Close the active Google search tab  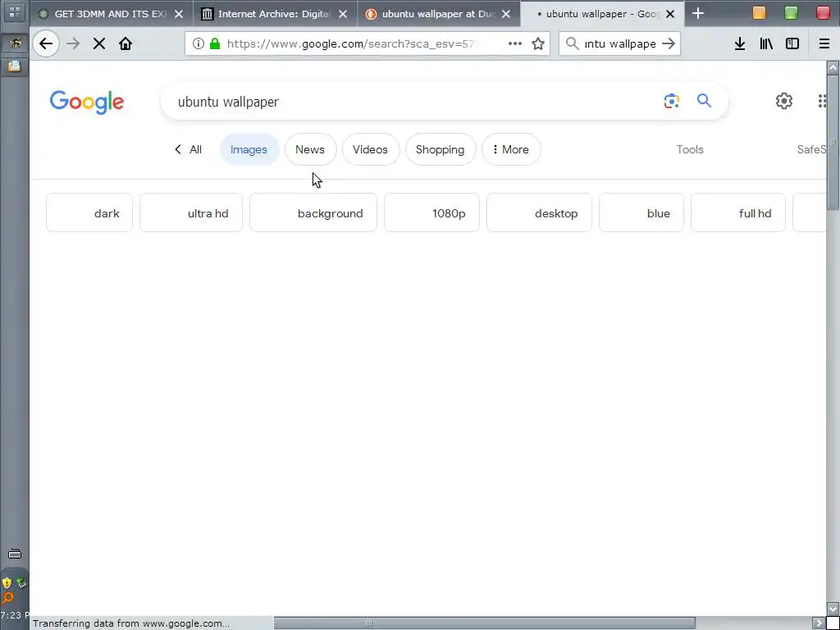click(669, 14)
